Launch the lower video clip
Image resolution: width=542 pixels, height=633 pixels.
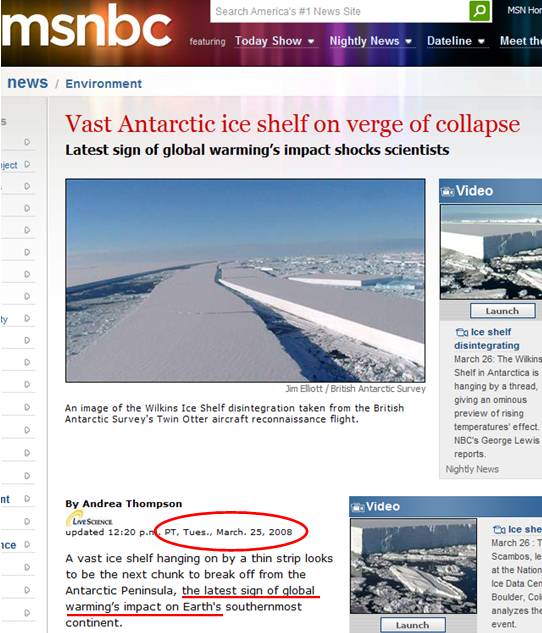[x=412, y=625]
